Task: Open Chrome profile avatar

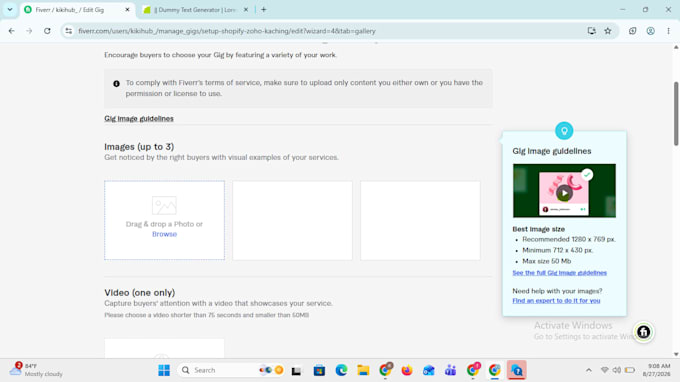Action: click(x=651, y=31)
